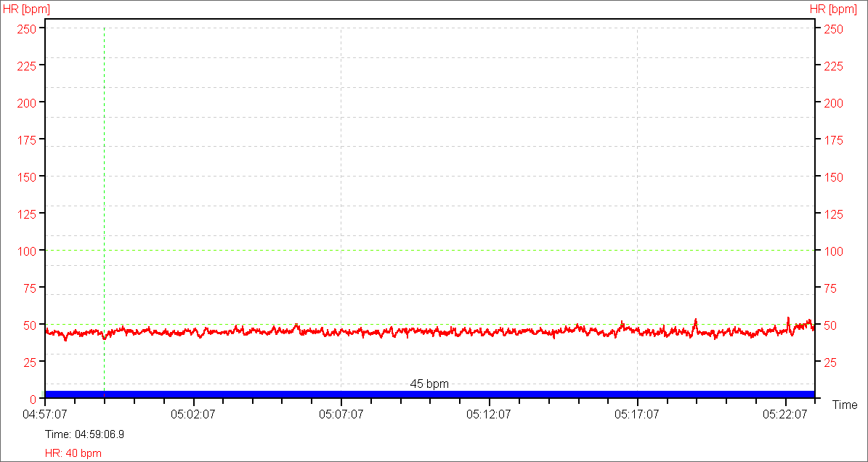The height and width of the screenshot is (462, 868).
Task: Click the 0 label on left HR axis
Action: click(x=33, y=399)
